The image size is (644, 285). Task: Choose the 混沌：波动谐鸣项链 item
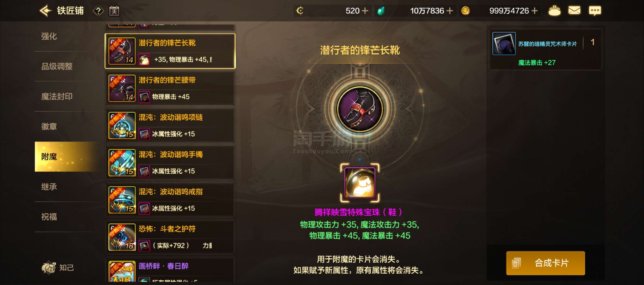click(x=170, y=126)
